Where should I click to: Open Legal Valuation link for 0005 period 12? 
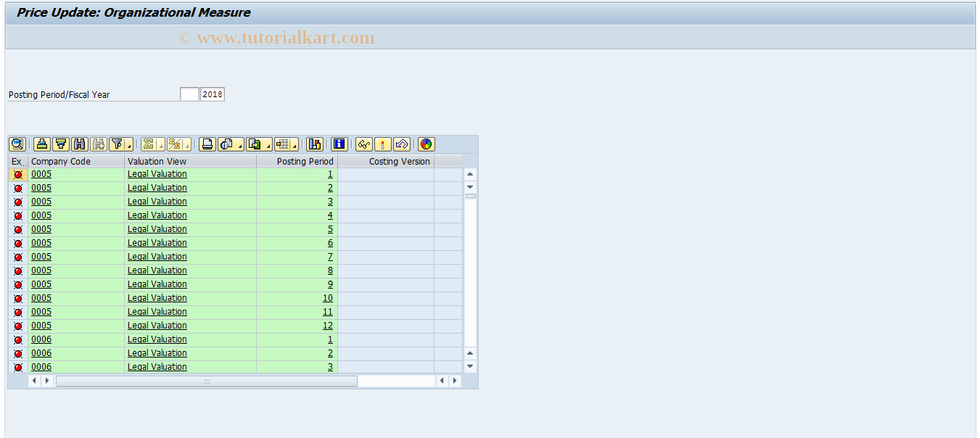tap(157, 326)
